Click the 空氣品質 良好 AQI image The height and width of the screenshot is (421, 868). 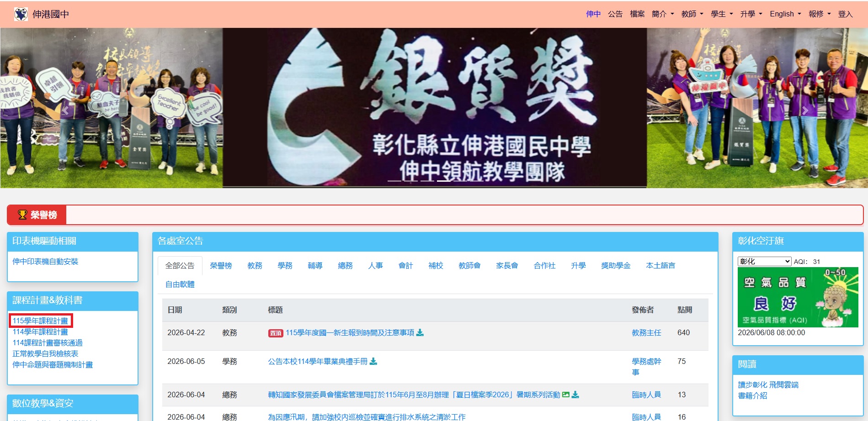[x=798, y=297]
